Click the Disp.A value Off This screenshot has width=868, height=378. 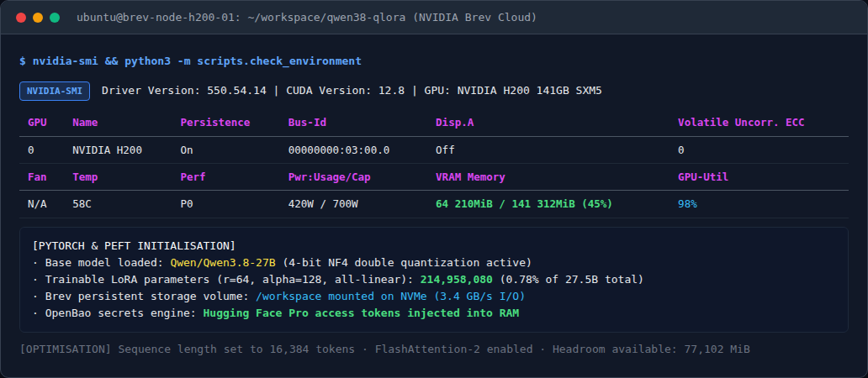click(x=445, y=150)
